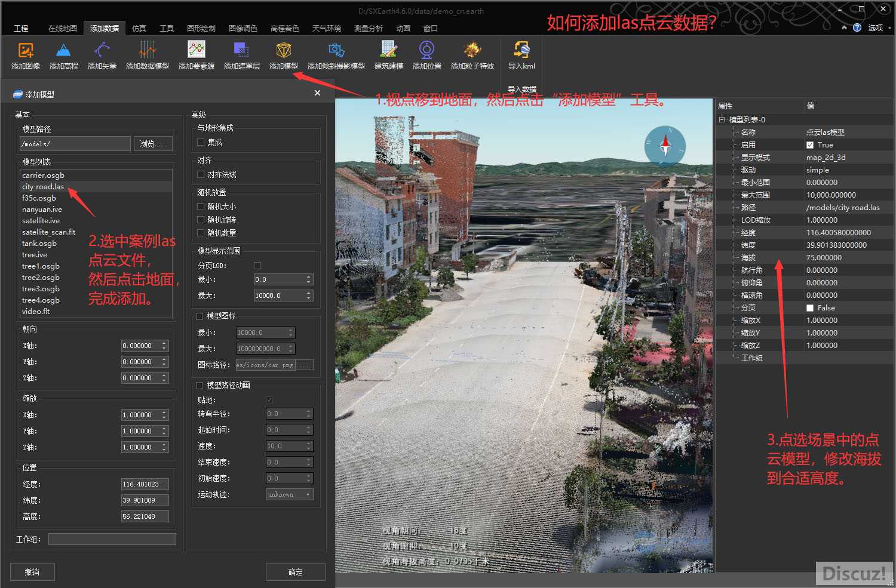
Task: Click the 导入kml import icon
Action: coord(521,50)
